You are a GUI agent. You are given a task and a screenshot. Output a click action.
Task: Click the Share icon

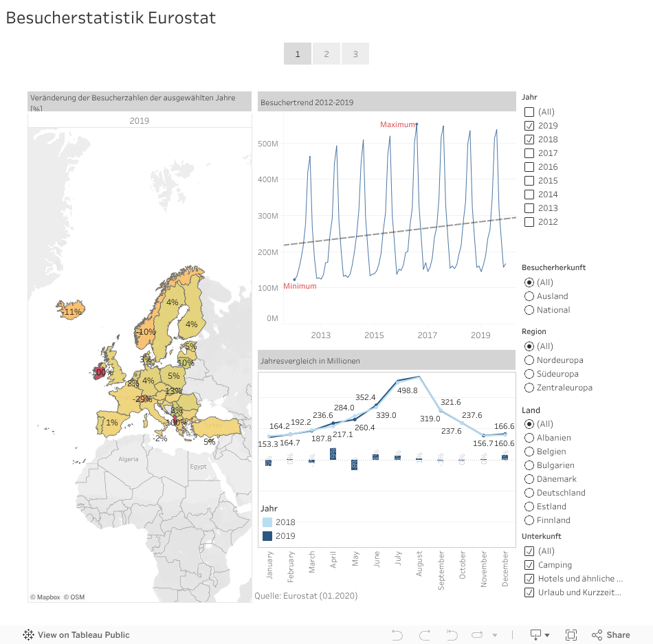[610, 635]
